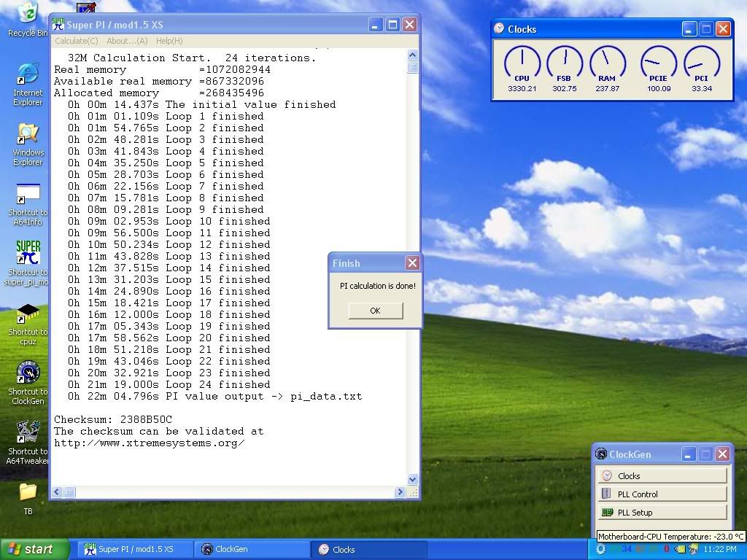Click the Super PI vertical scrollbar thumb
The image size is (747, 560).
(x=413, y=67)
